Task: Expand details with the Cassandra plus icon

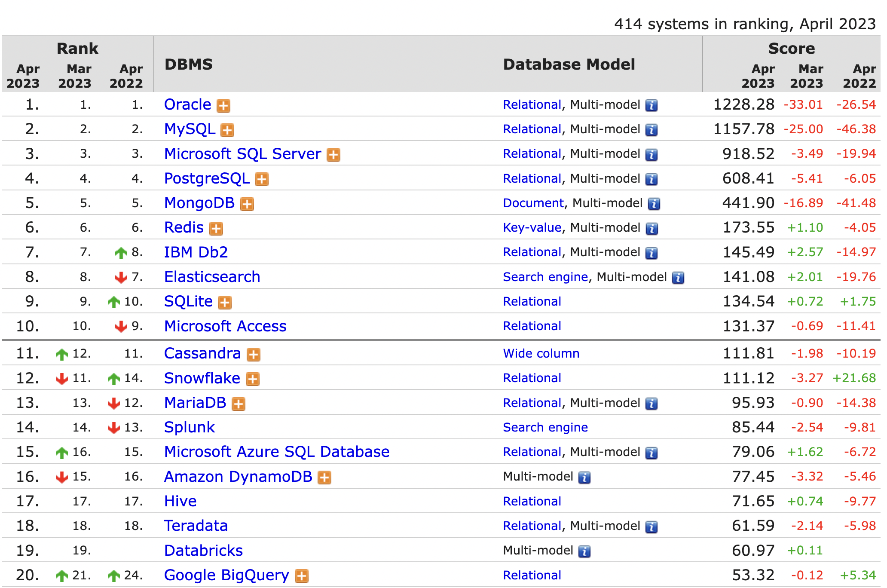Action: [x=253, y=355]
